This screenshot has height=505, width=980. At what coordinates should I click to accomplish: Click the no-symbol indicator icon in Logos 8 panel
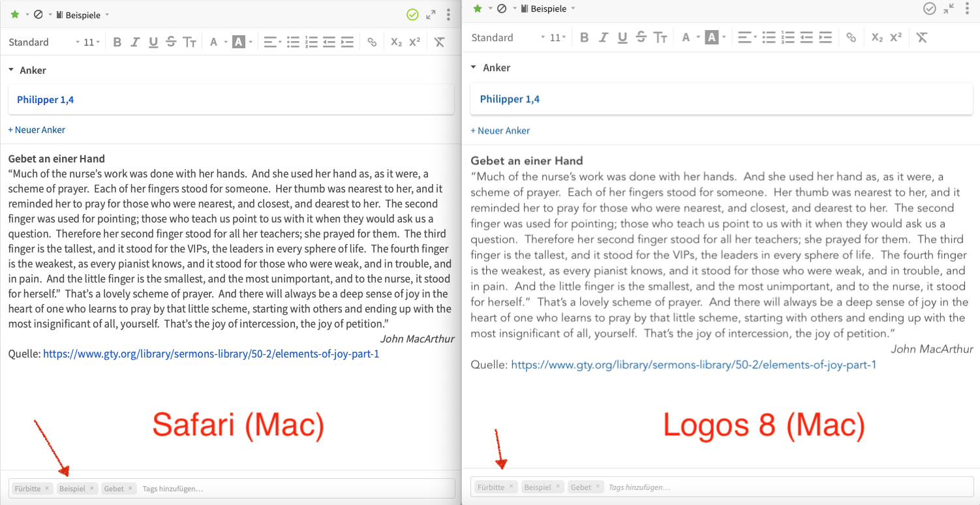[502, 8]
